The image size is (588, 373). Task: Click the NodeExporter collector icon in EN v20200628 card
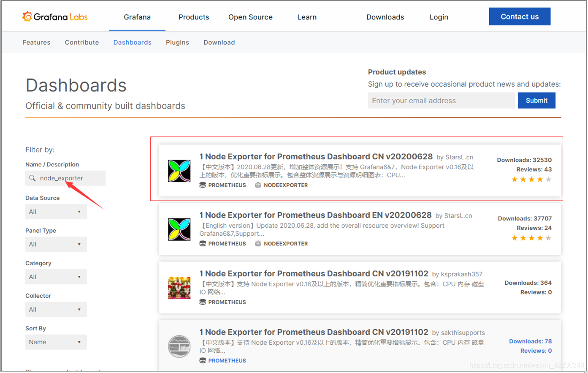pyautogui.click(x=258, y=244)
